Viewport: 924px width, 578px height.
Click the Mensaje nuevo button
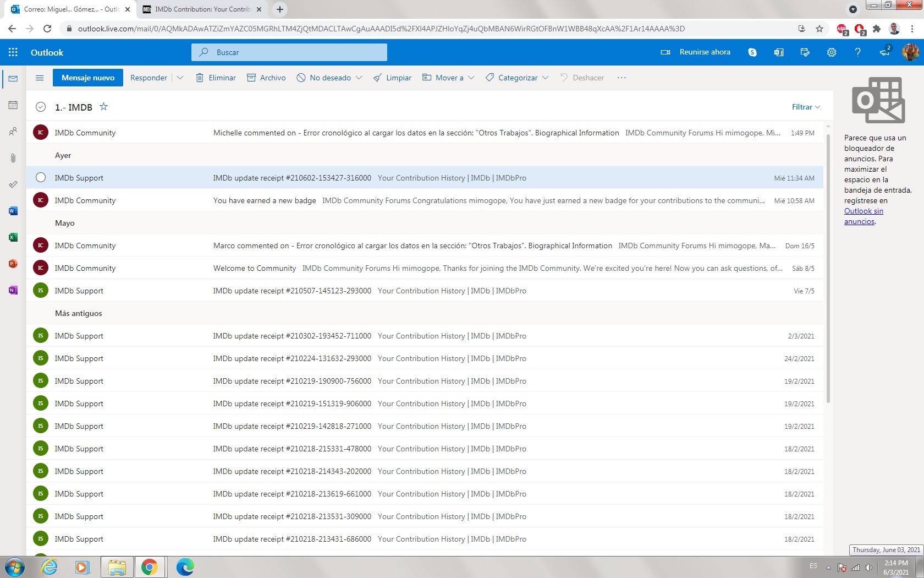[88, 78]
